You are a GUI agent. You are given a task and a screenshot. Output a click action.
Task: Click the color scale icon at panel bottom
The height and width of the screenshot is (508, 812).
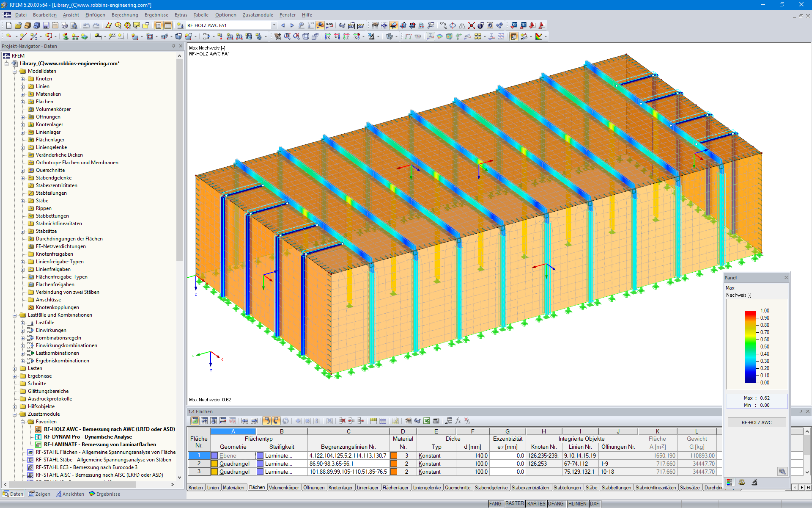pyautogui.click(x=730, y=482)
